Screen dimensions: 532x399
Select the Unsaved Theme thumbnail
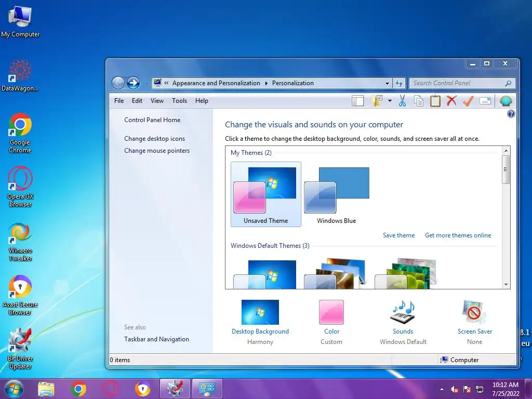(x=265, y=194)
